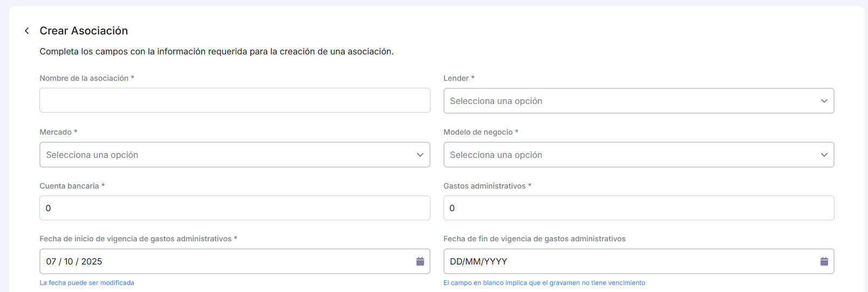Click 'La fecha puede ser modificada' hint

(87, 283)
